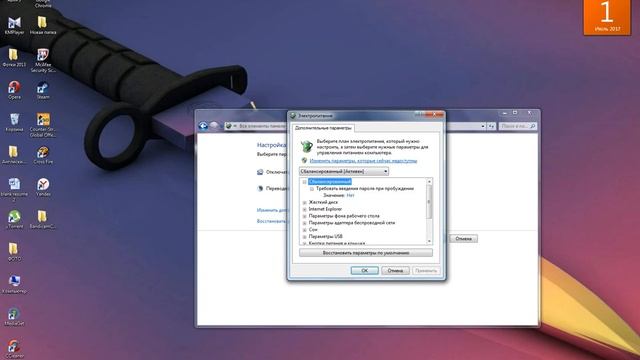The image size is (640, 360).
Task: Switch to Дополнительные параметры tab
Action: point(323,128)
